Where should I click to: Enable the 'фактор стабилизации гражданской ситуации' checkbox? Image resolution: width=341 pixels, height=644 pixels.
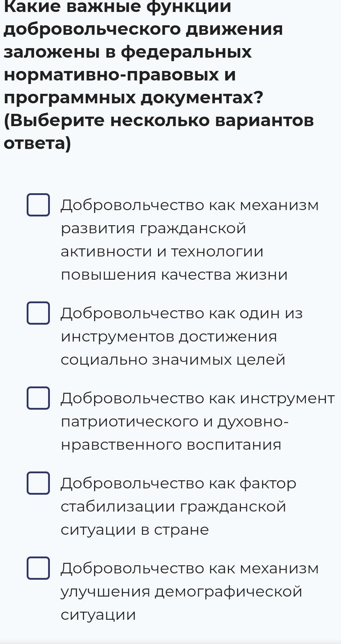click(x=38, y=483)
